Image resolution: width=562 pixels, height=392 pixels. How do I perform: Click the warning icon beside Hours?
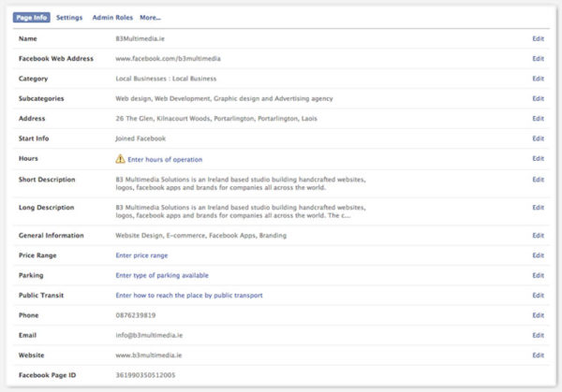pos(120,159)
